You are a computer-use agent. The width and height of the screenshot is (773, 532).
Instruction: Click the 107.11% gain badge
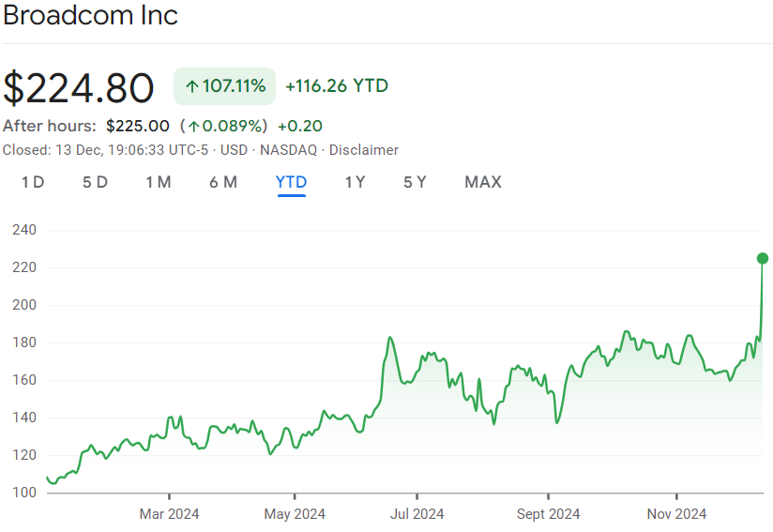[x=225, y=86]
